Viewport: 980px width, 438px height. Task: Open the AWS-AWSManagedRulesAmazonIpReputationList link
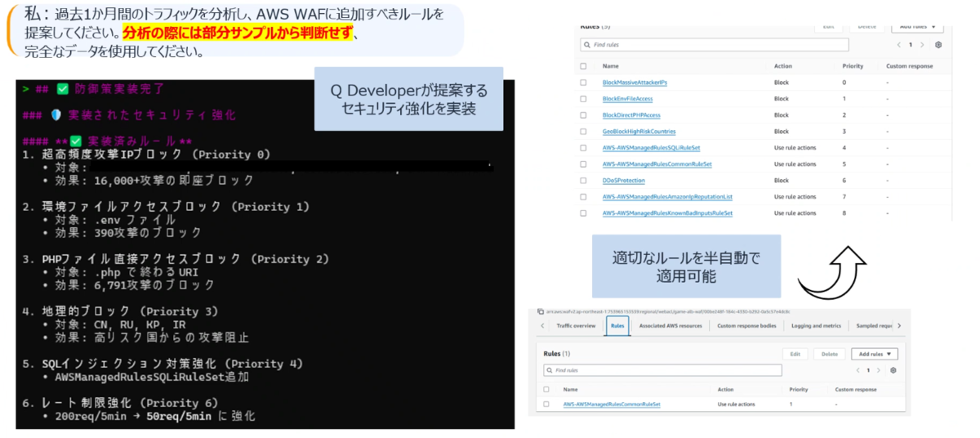point(667,197)
